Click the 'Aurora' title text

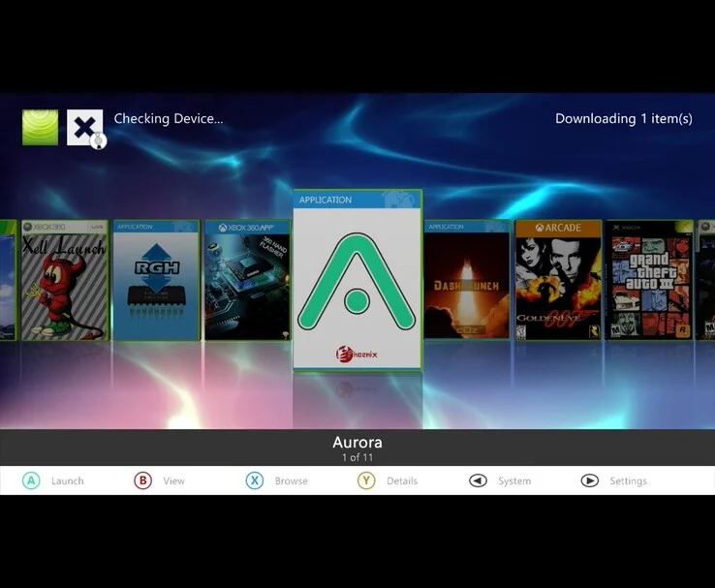click(x=357, y=442)
